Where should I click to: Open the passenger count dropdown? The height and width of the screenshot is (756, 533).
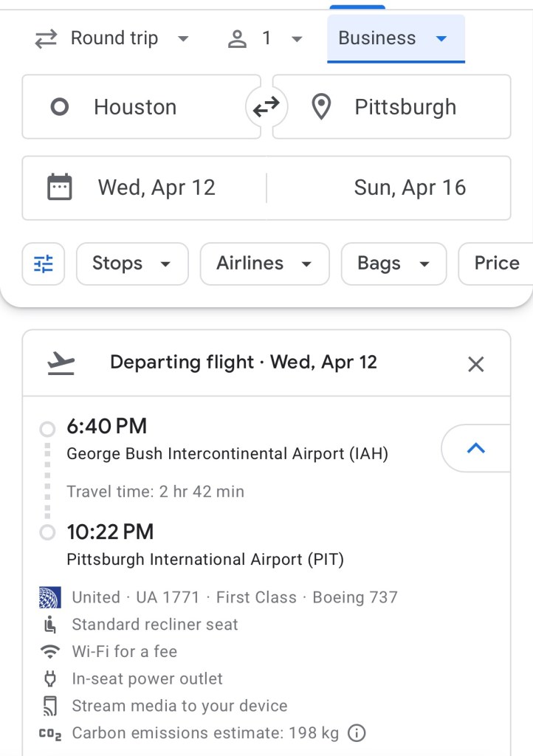[265, 39]
